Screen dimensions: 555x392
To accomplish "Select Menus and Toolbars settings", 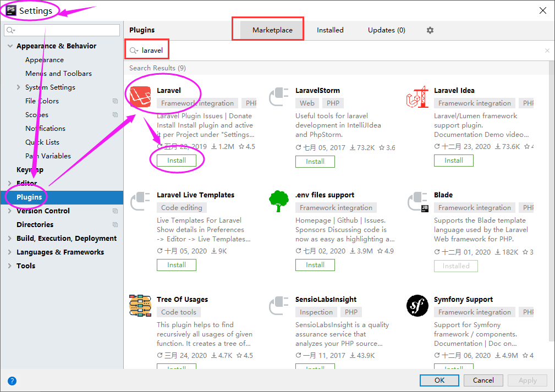I will coord(58,74).
